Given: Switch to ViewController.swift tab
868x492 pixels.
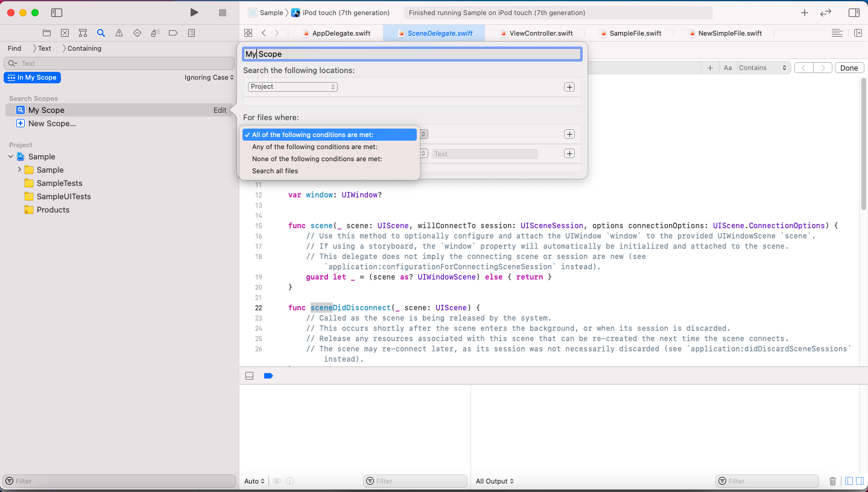Looking at the screenshot, I should 536,33.
